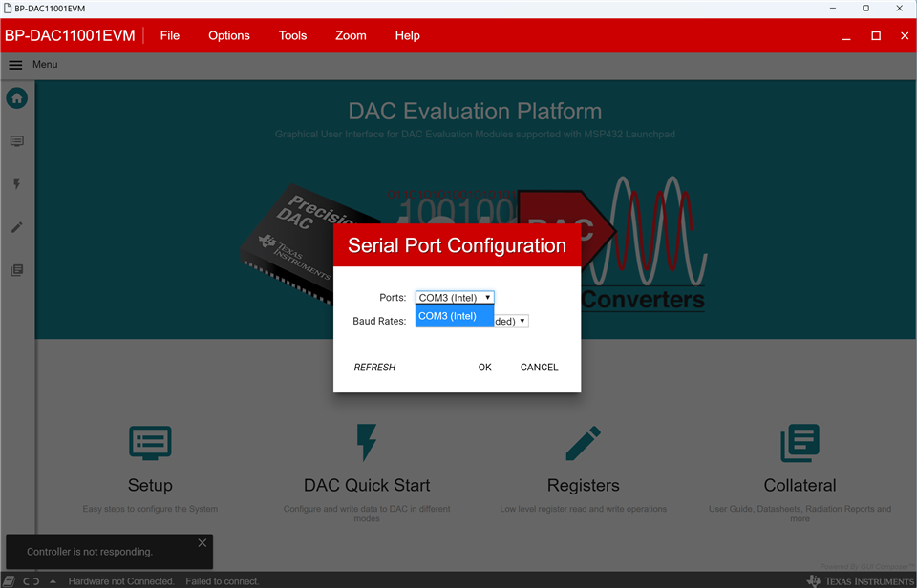Click 'Low level register read and write operations' text
The width and height of the screenshot is (917, 588).
click(583, 509)
